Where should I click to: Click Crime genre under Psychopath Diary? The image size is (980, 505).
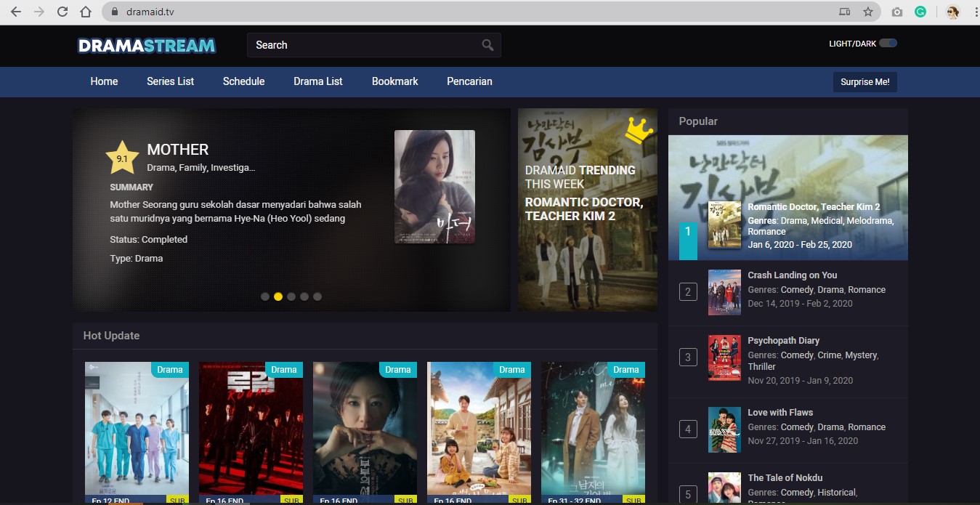pyautogui.click(x=829, y=355)
